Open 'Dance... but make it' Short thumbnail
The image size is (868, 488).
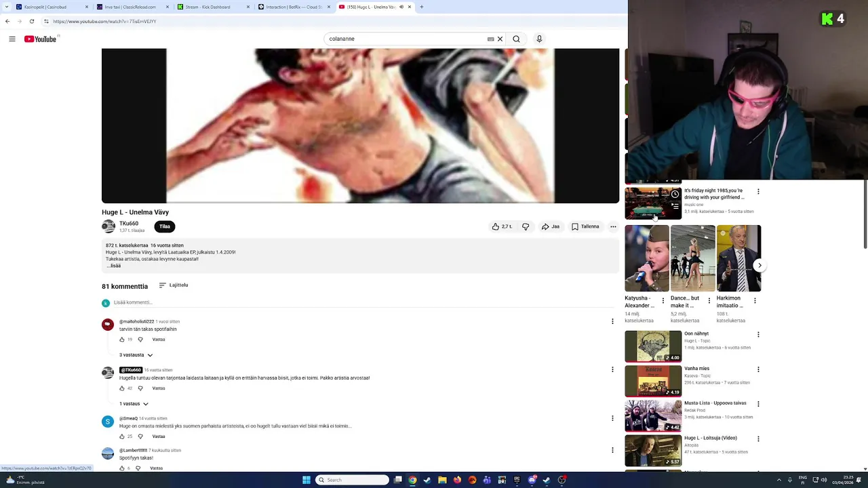pyautogui.click(x=692, y=258)
